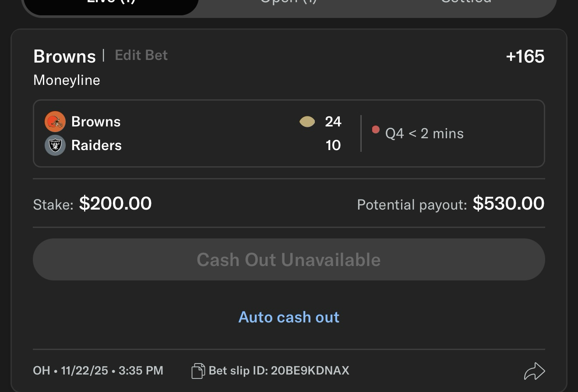Screen dimensions: 578x392
Task: Copy the bet slip ID via the copy icon
Action: [198, 371]
